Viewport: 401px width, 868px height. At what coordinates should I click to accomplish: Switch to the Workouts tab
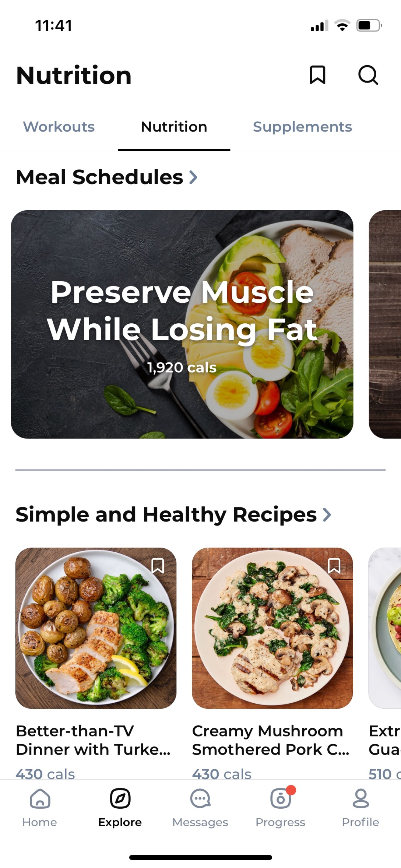click(x=59, y=127)
